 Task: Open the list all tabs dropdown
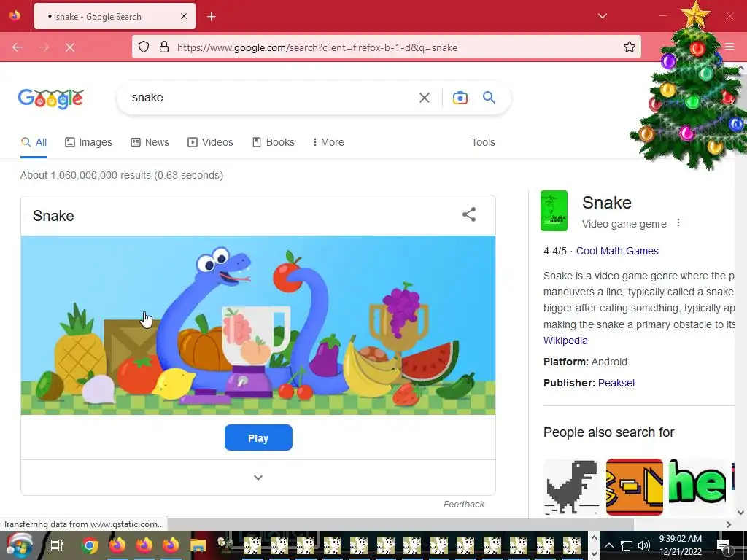click(602, 16)
